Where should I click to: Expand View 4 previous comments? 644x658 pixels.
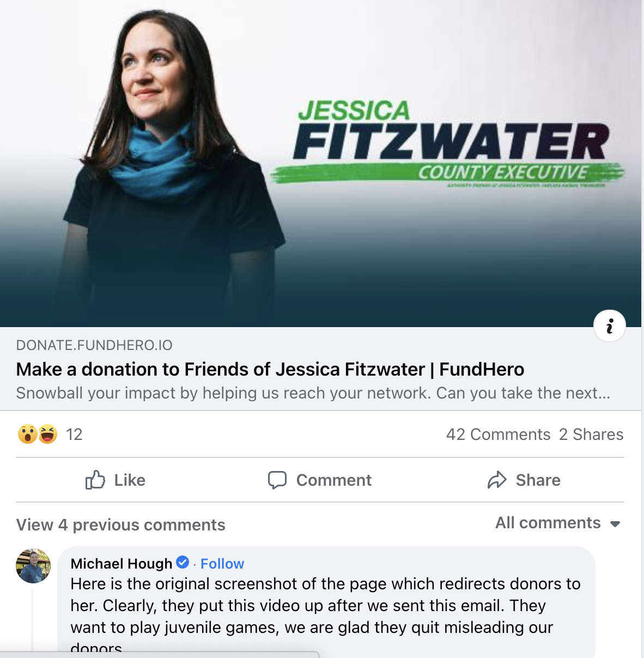(120, 524)
